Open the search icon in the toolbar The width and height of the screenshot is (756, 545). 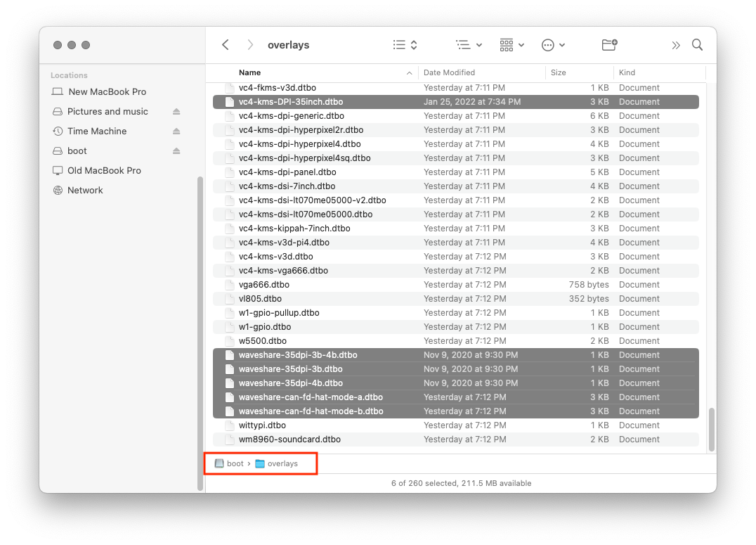(x=697, y=44)
